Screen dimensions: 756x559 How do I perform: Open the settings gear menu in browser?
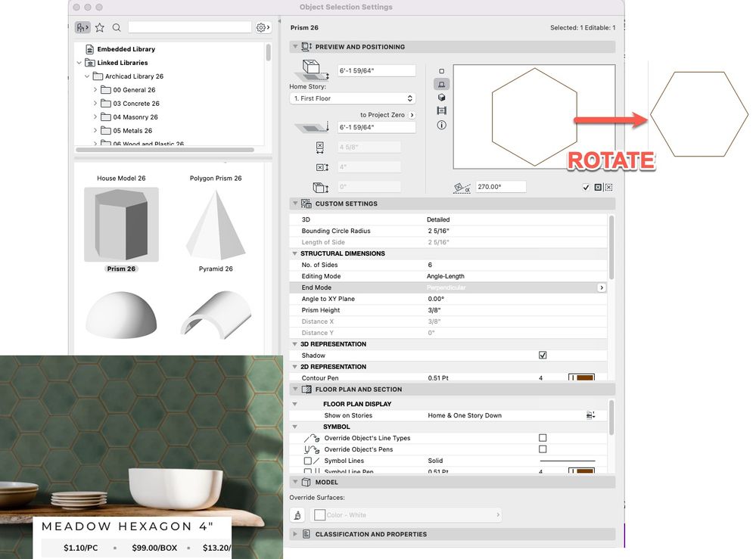[x=262, y=26]
